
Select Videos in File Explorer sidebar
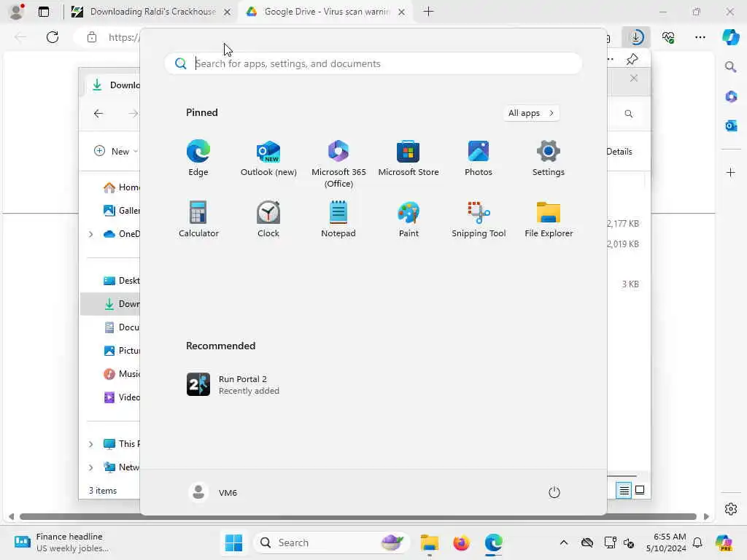tap(122, 397)
